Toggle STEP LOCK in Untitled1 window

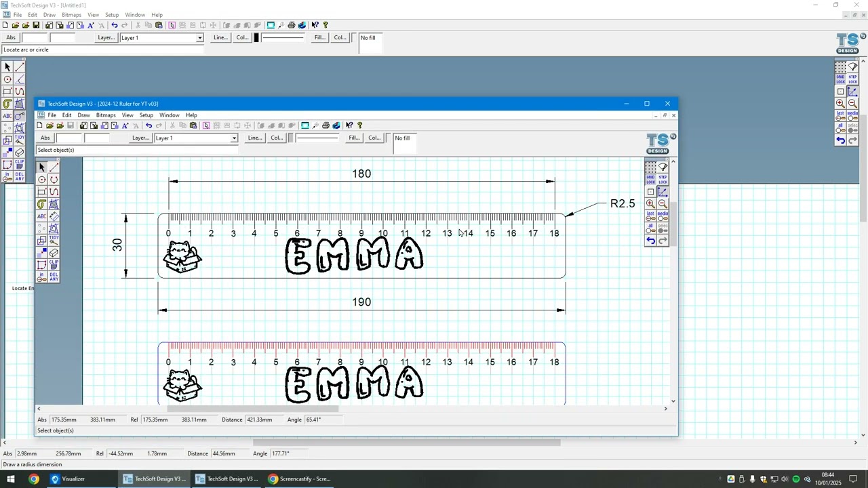852,79
